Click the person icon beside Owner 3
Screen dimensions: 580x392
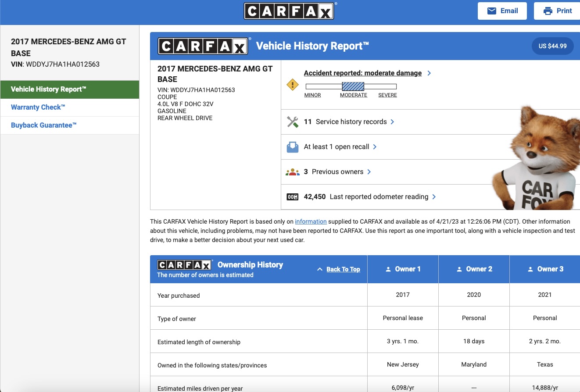tap(530, 269)
